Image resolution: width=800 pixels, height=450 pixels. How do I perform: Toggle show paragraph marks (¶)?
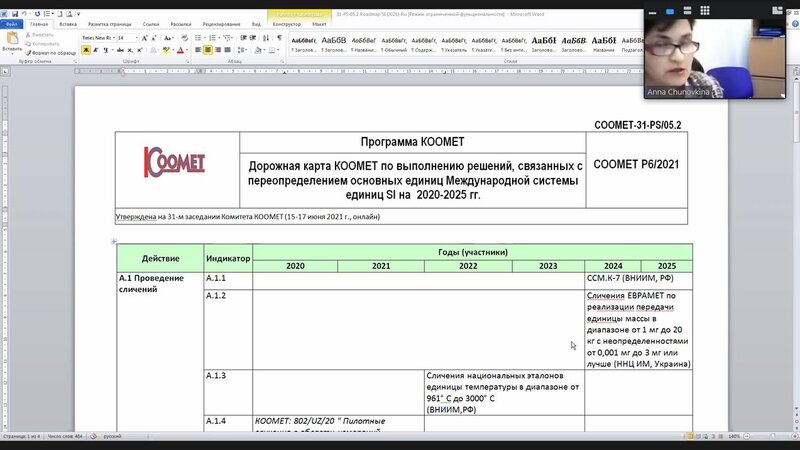(277, 38)
